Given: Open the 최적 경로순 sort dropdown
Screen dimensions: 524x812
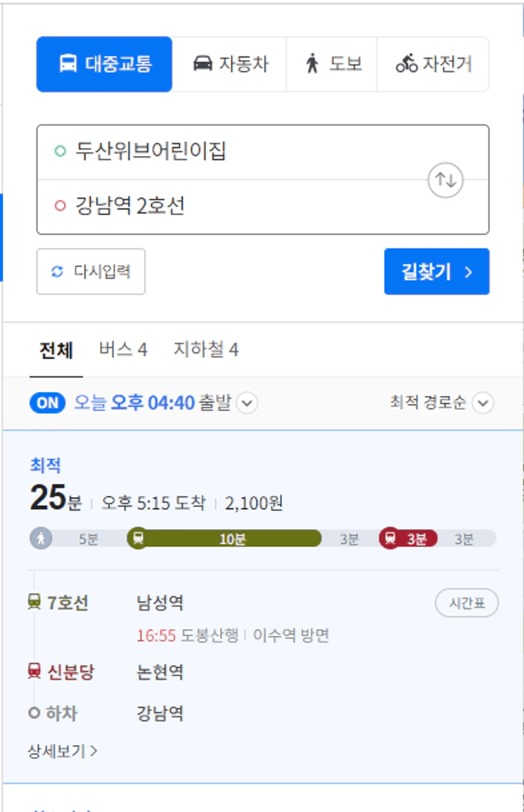Looking at the screenshot, I should coord(483,403).
